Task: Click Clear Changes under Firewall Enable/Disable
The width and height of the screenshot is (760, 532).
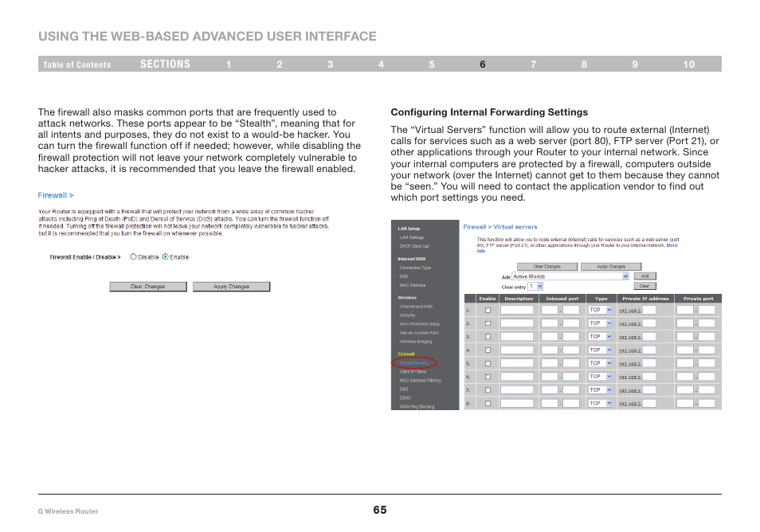Action: (148, 287)
